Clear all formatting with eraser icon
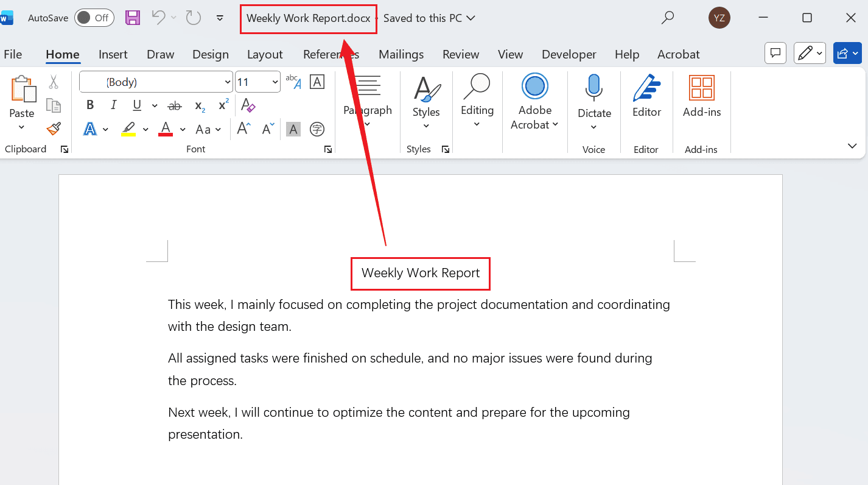 click(248, 105)
